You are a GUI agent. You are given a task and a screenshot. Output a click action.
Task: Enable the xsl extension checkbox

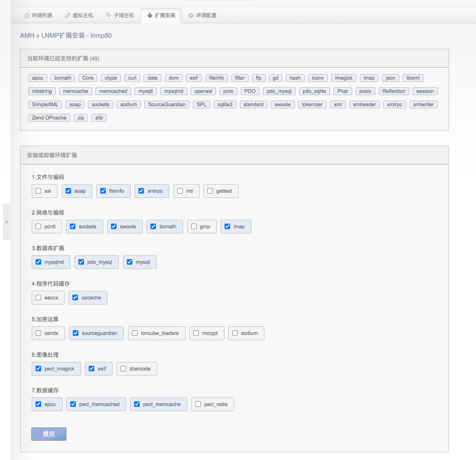[x=38, y=191]
